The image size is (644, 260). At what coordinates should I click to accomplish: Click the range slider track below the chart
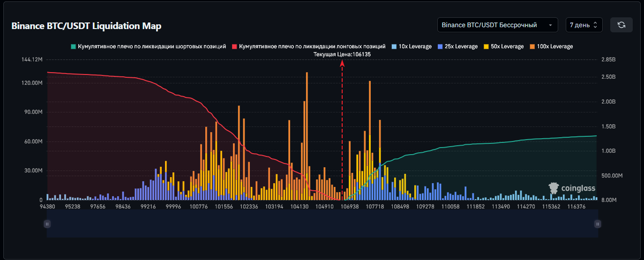point(322,224)
